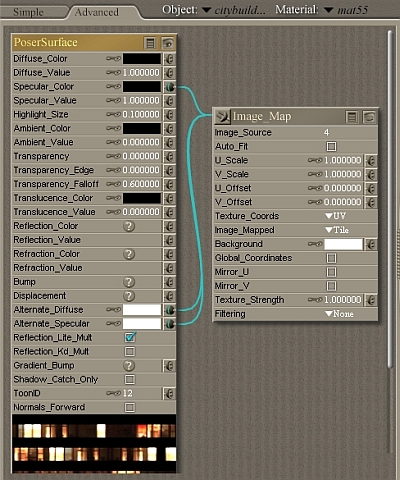Click the ToonID node plug icon
This screenshot has height=480, width=400.
pos(169,394)
